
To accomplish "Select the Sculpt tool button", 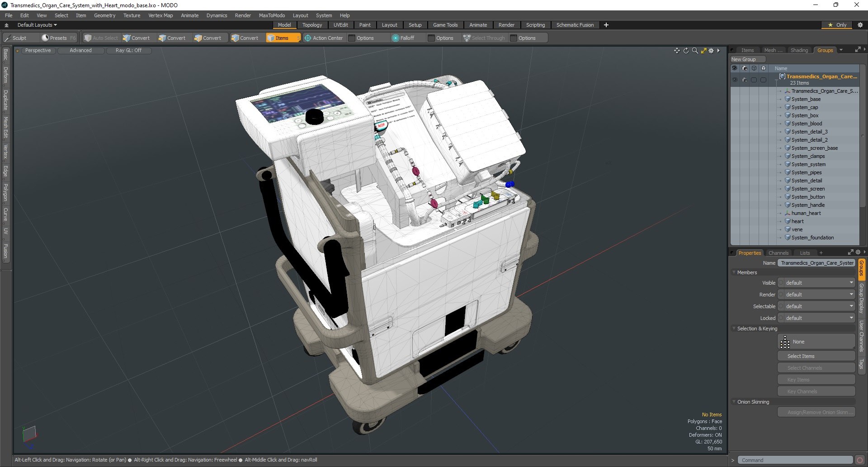I will click(x=15, y=38).
